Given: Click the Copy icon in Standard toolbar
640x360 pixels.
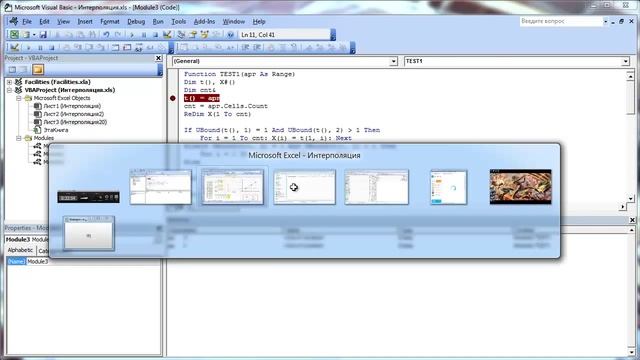Looking at the screenshot, I should point(69,35).
